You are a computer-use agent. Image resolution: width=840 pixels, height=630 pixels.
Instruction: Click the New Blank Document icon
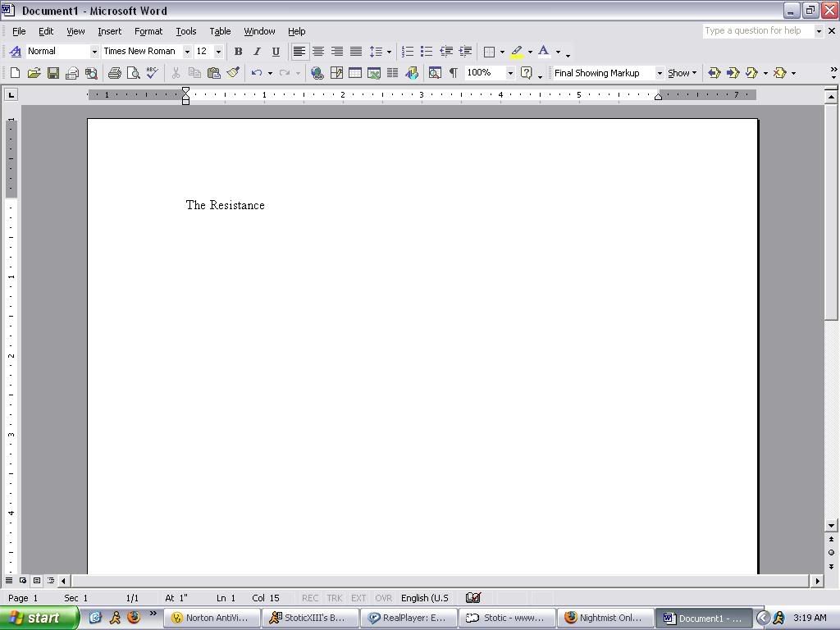[15, 73]
